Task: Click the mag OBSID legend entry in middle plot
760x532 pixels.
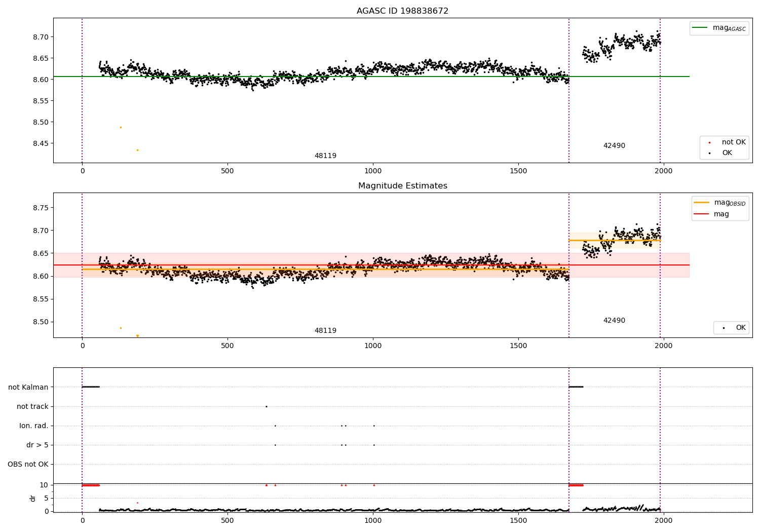Action: pos(720,203)
